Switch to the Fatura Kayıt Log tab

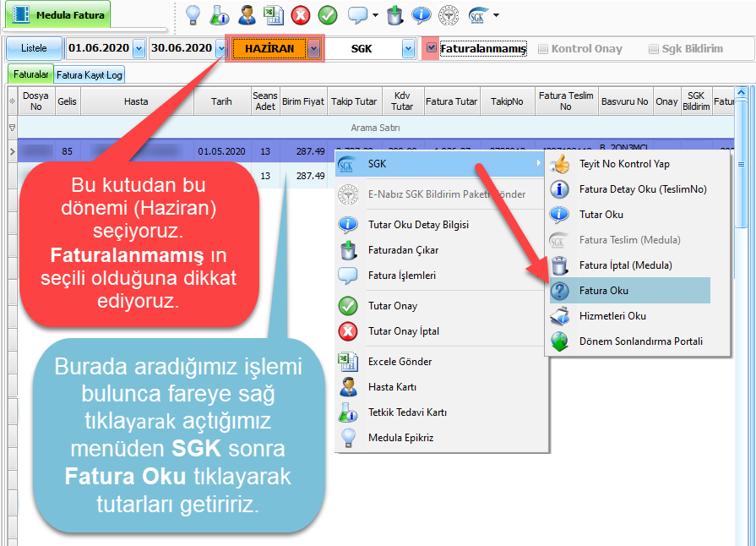click(x=90, y=74)
